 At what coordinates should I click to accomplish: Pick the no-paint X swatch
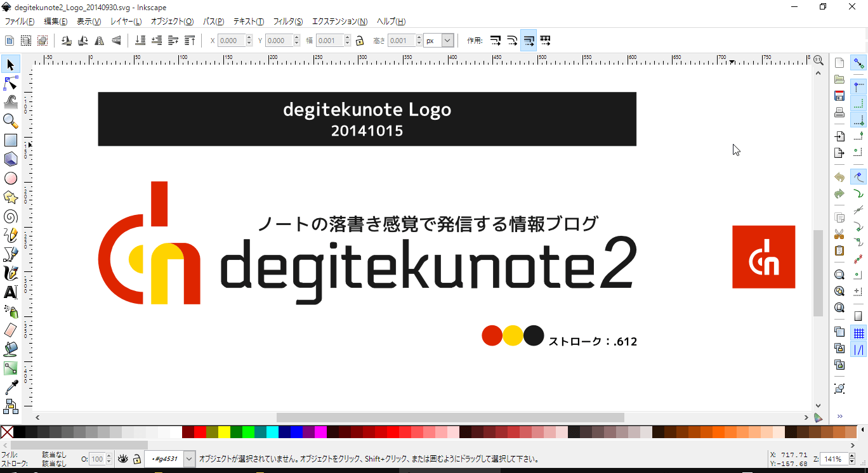[x=6, y=432]
